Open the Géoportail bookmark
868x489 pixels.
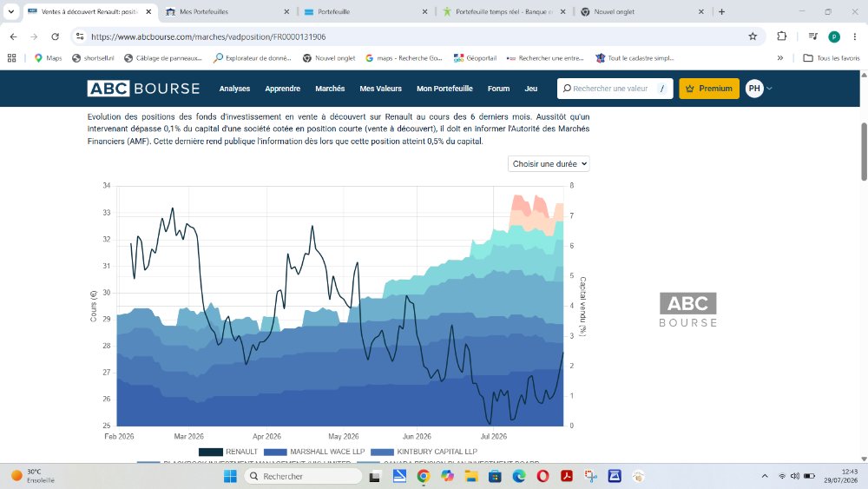click(475, 57)
